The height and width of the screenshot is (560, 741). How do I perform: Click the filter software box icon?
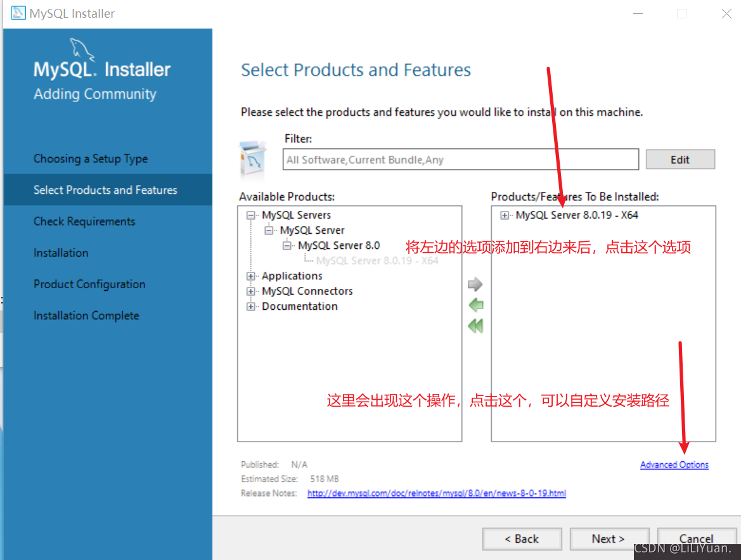tap(253, 159)
